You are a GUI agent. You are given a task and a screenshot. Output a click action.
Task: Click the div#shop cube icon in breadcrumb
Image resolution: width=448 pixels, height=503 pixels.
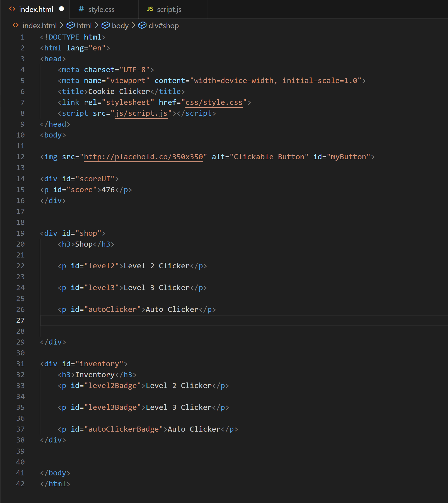142,25
